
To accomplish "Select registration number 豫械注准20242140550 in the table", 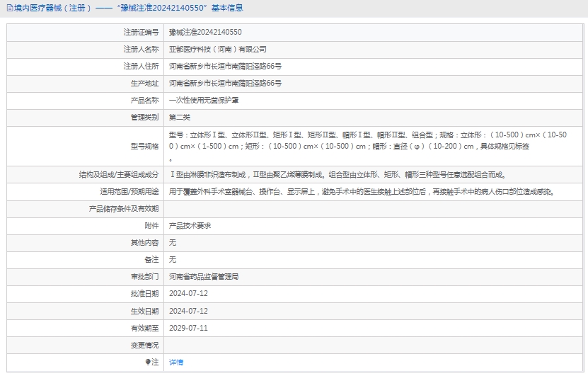I will [205, 33].
